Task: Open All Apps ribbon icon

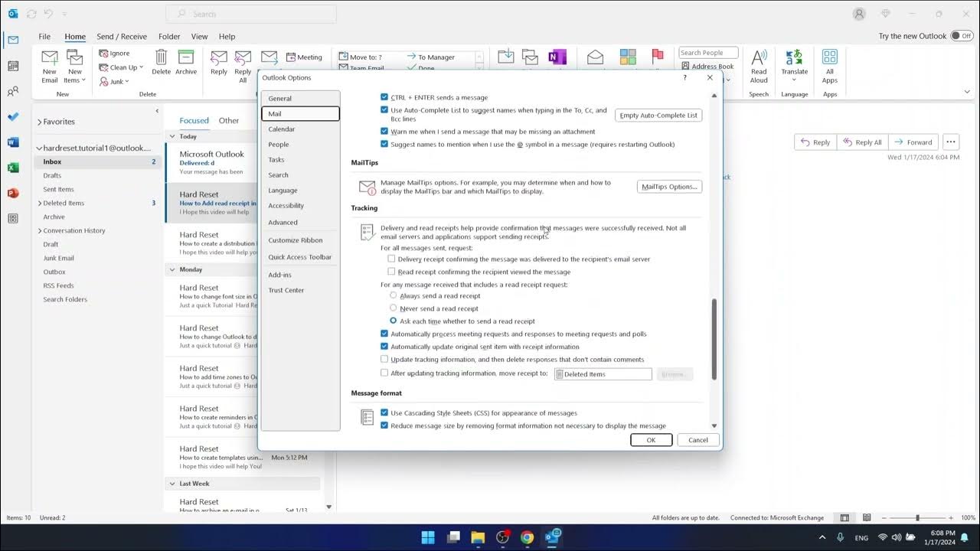Action: [830, 57]
